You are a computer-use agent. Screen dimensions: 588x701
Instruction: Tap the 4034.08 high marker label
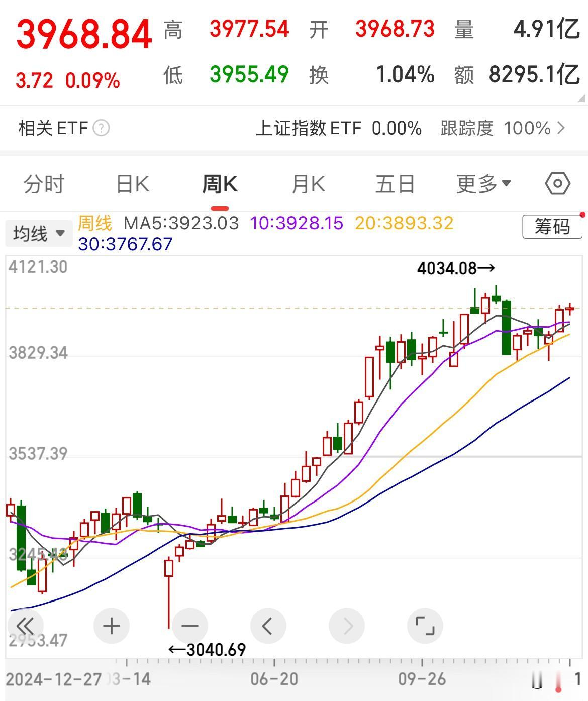tap(456, 268)
